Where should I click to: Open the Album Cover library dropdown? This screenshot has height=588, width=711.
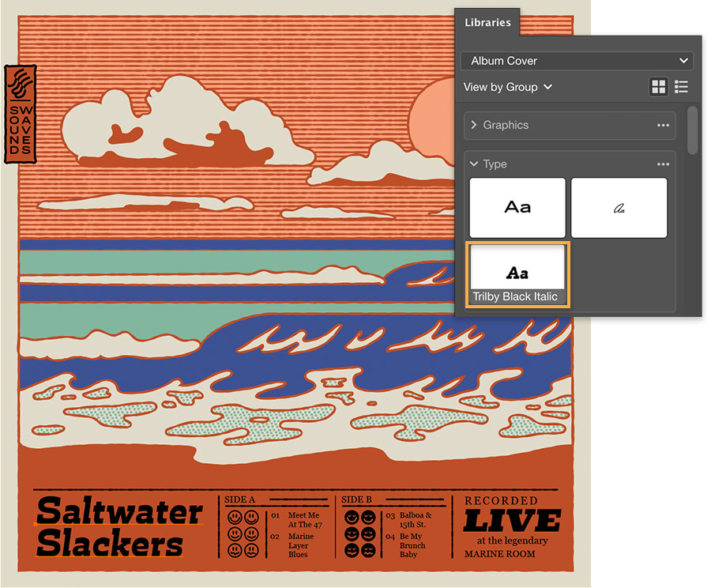click(x=576, y=61)
